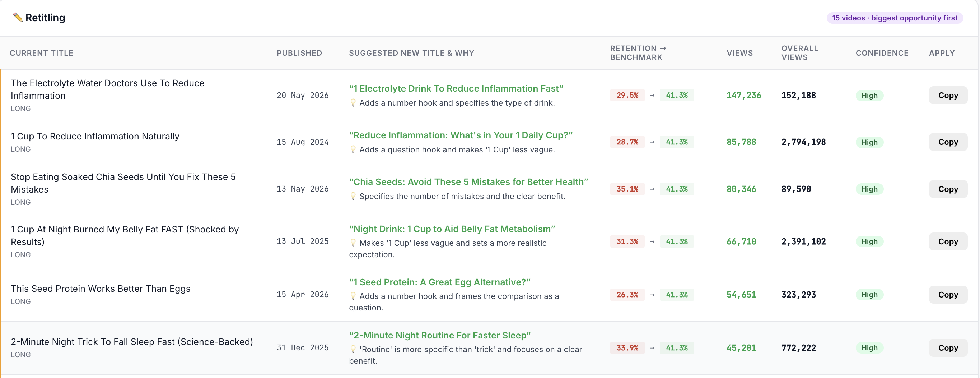Click lightbulb icon in Electrolyte Drink suggestion
The image size is (980, 378).
pyautogui.click(x=353, y=103)
